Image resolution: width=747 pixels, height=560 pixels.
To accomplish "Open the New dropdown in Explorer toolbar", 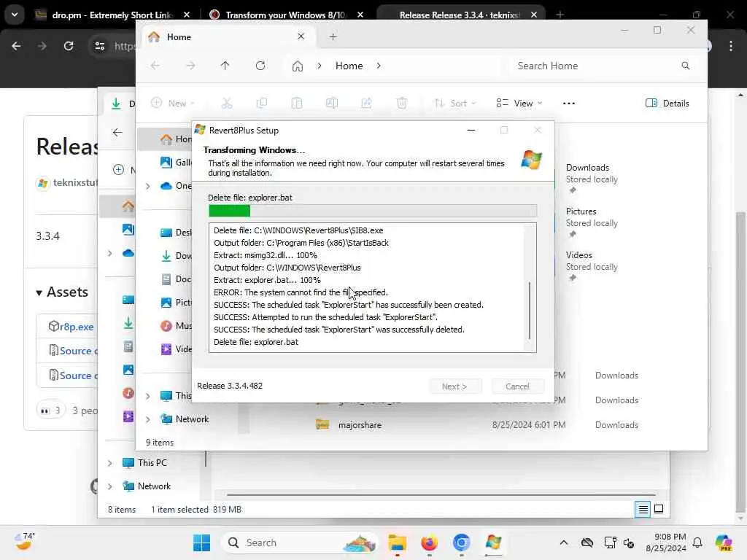I will pos(172,103).
